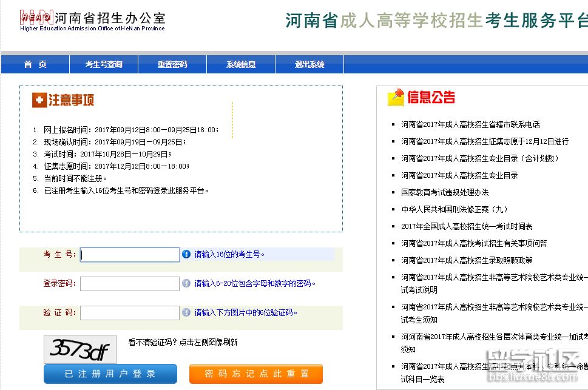The width and height of the screenshot is (588, 390).
Task: Open the 国家教育考试违规处理办法 announcement link
Action: click(x=445, y=192)
